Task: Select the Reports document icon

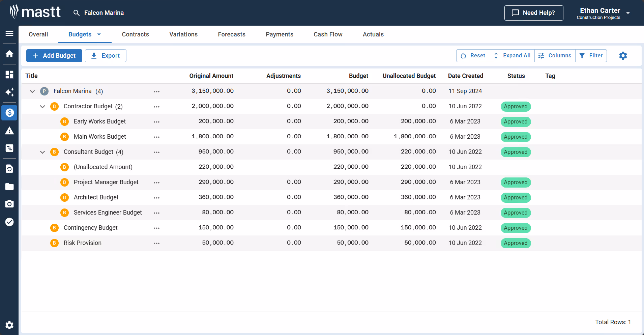Action: pyautogui.click(x=9, y=148)
